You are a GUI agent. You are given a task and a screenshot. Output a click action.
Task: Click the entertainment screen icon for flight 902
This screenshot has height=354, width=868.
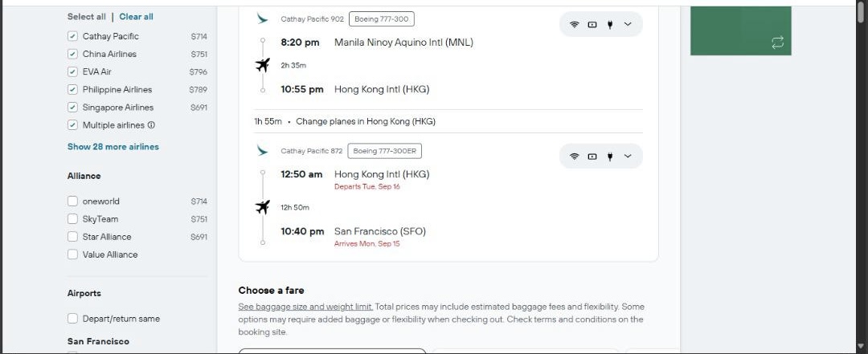click(592, 24)
